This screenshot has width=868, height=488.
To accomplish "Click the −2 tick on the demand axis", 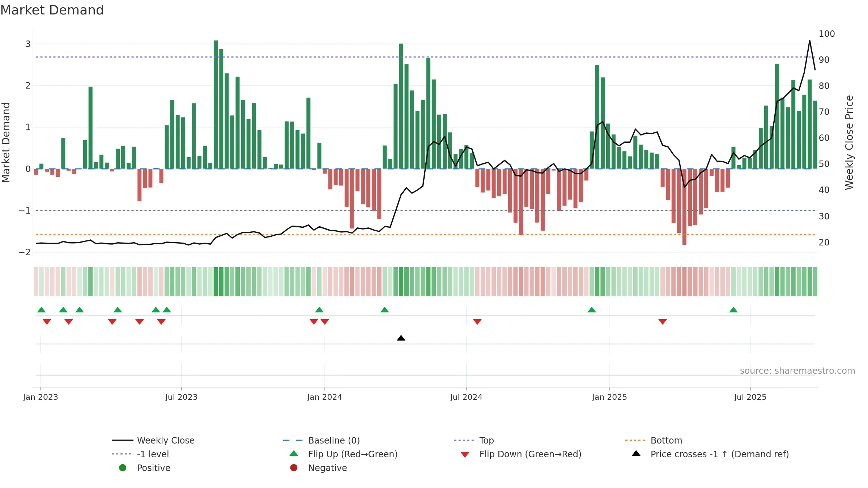I will 25,252.
